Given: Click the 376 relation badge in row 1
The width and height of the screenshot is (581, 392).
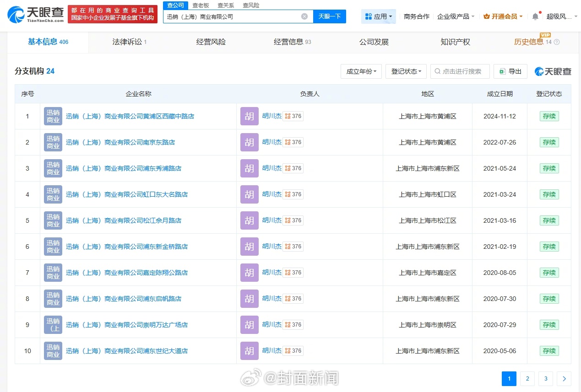Looking at the screenshot, I should 293,116.
